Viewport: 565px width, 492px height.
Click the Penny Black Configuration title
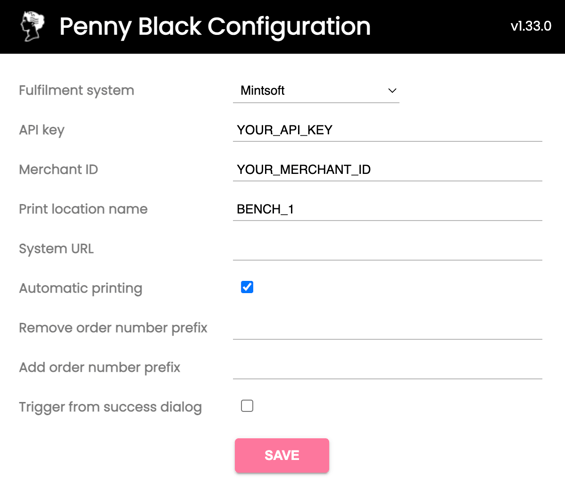(x=215, y=27)
